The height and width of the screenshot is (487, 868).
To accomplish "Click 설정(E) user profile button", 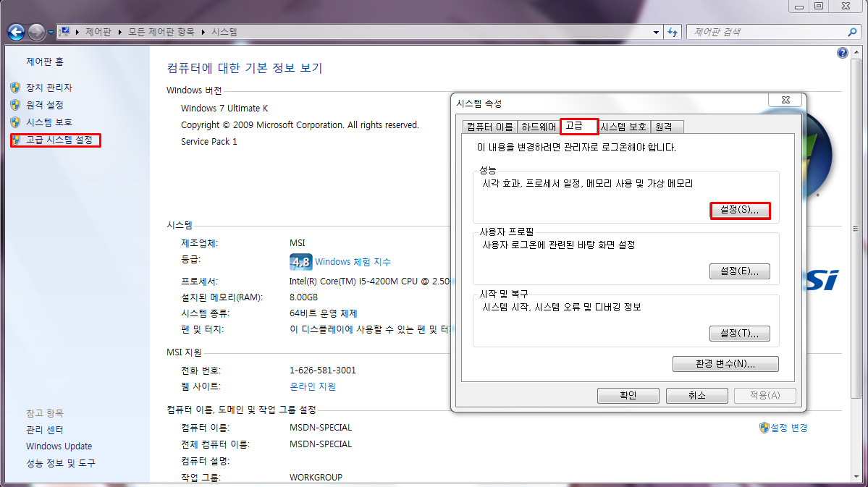I will [740, 271].
